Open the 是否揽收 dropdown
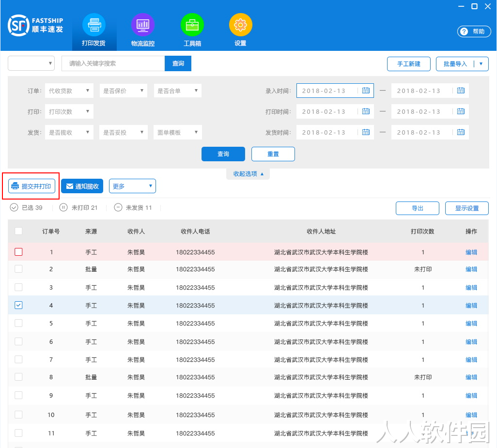This screenshot has width=497, height=448. [69, 132]
